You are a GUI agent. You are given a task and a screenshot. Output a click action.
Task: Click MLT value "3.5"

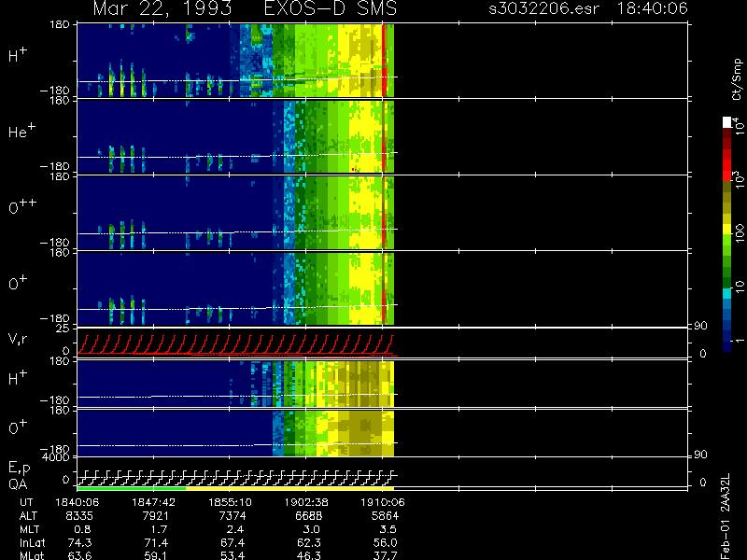click(x=388, y=529)
